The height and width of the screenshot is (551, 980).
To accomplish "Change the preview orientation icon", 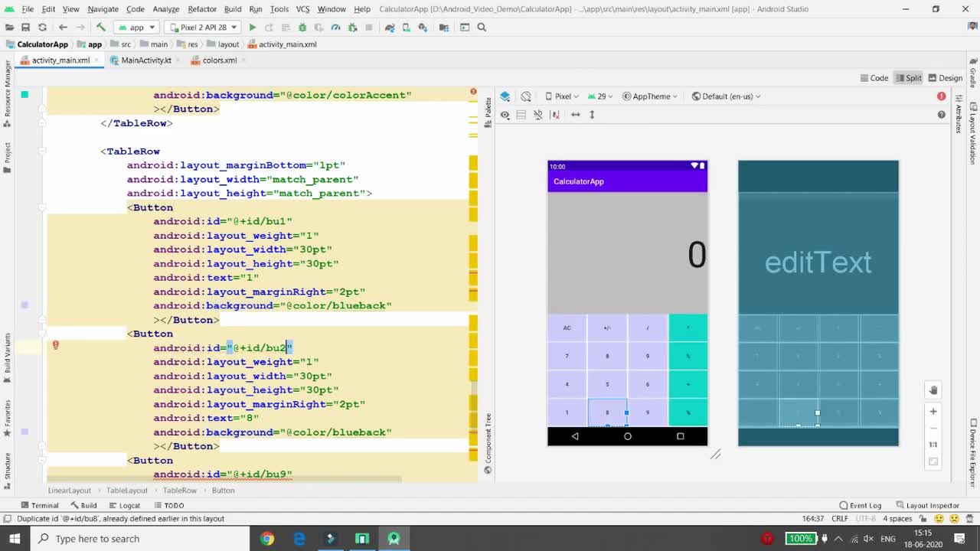I will coord(526,96).
